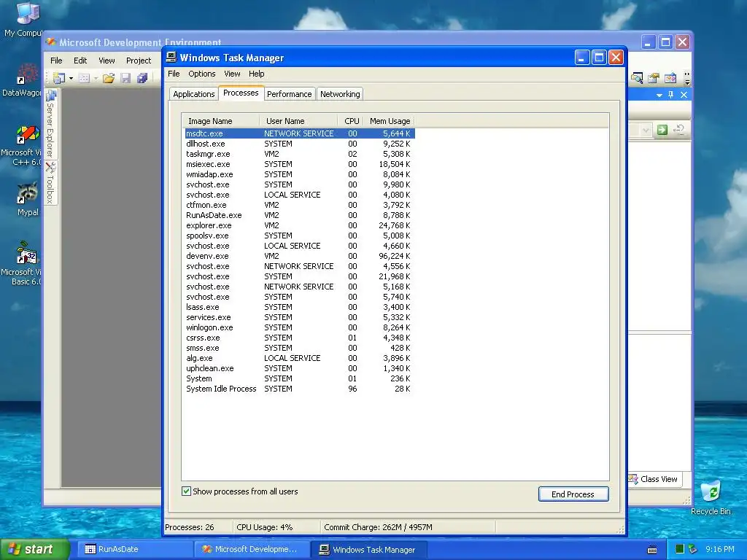The image size is (747, 560).
Task: Select the DataWagon desktop icon
Action: [21, 80]
